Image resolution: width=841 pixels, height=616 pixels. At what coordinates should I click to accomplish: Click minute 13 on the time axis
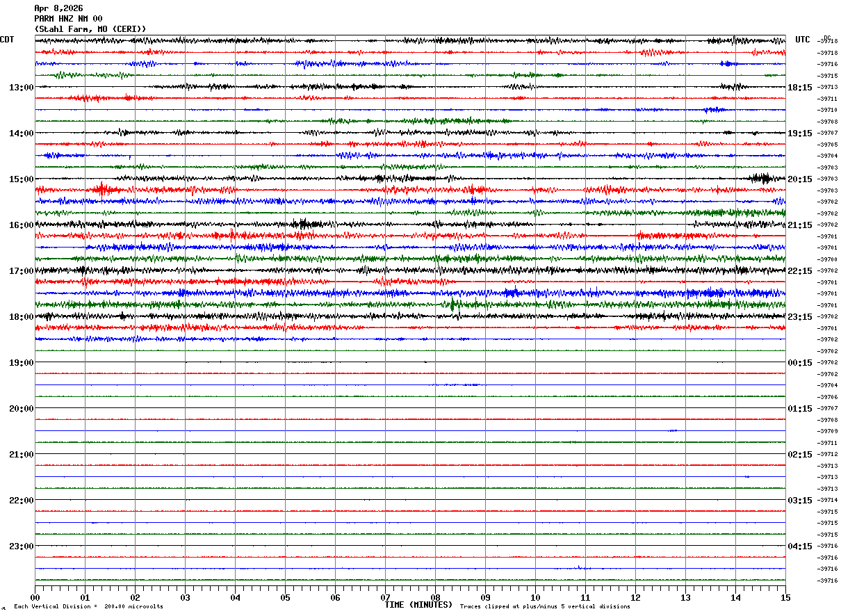(x=685, y=598)
